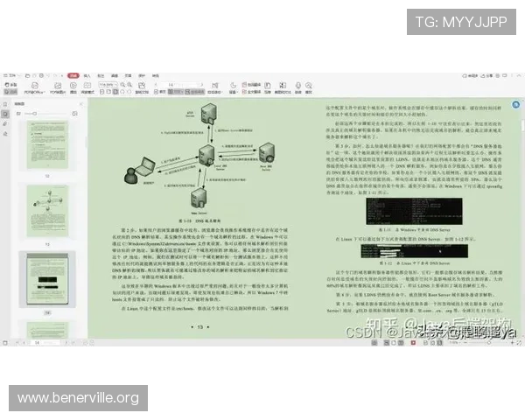Image resolution: width=525 pixels, height=420 pixels.
Task: Click the zoom out magnifier
Action: [122, 85]
